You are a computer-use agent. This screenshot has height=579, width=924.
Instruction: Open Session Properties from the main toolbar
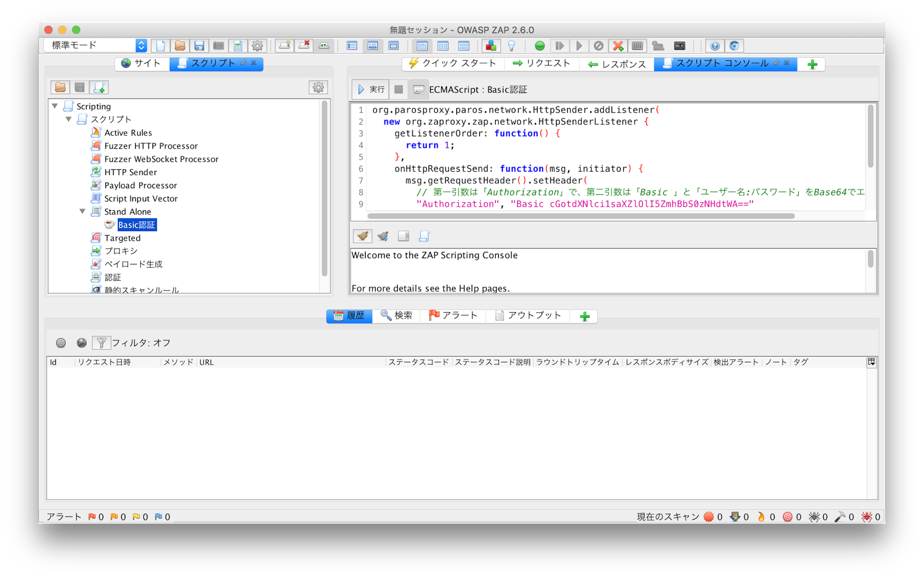point(238,46)
